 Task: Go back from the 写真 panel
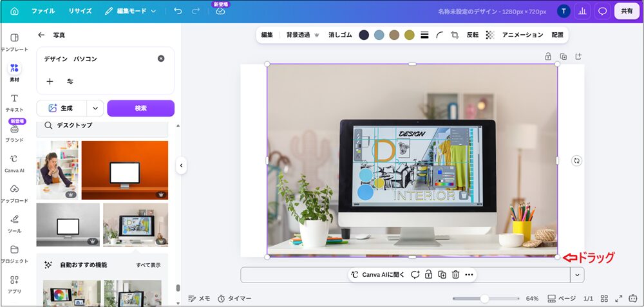click(41, 35)
